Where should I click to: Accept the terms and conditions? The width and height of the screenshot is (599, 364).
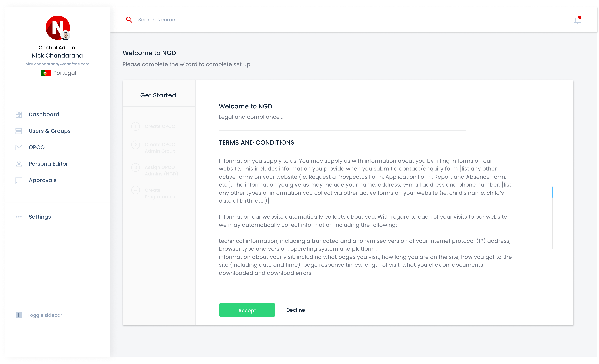(247, 310)
